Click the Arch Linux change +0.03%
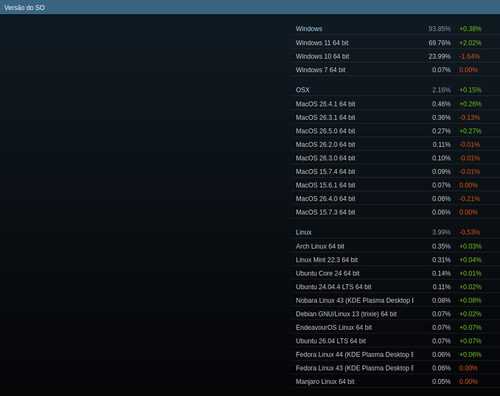This screenshot has width=500, height=396. click(x=470, y=246)
